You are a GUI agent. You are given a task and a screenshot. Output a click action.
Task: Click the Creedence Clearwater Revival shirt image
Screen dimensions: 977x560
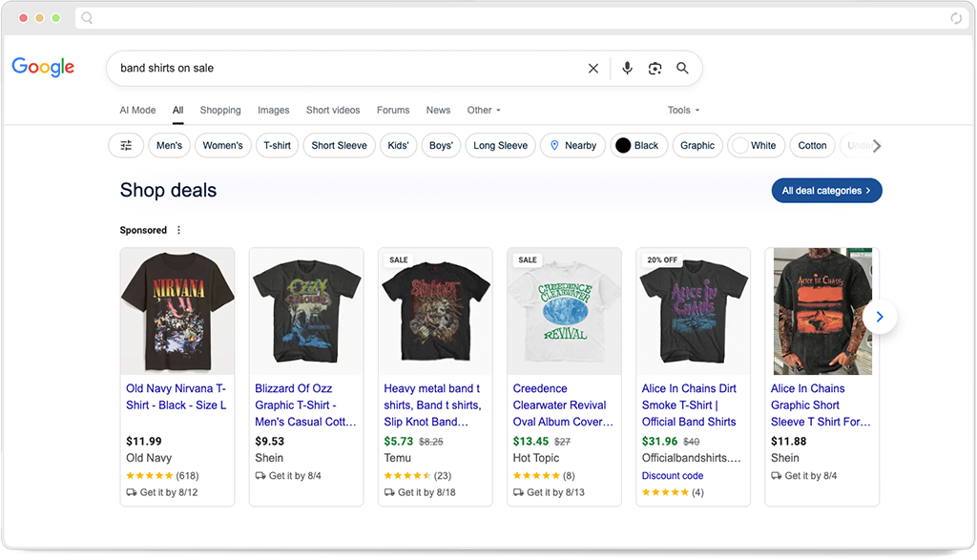(564, 310)
